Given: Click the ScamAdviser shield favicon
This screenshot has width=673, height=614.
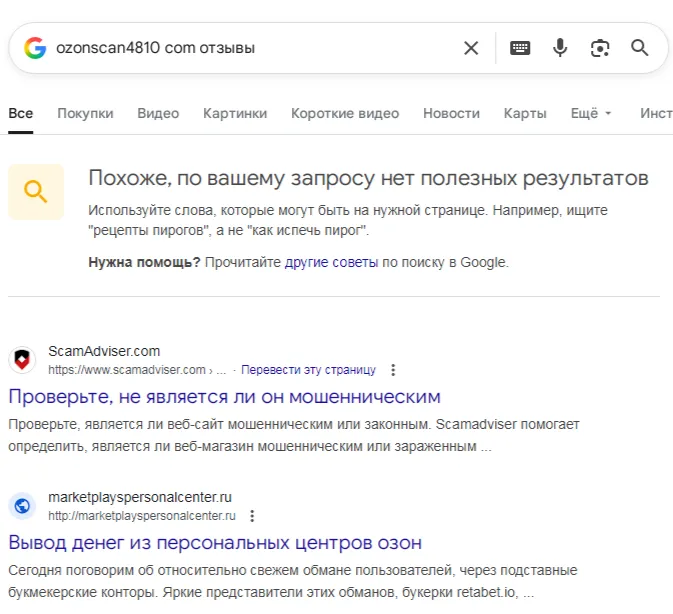Looking at the screenshot, I should click(x=22, y=360).
